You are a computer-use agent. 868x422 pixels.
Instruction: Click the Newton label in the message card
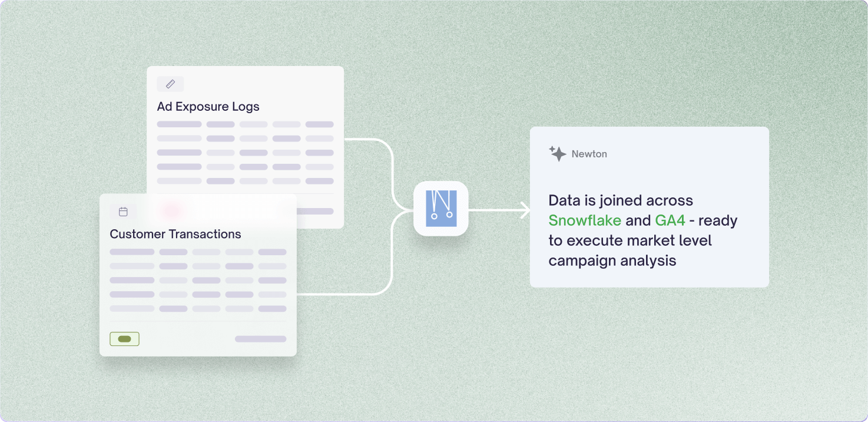tap(589, 154)
